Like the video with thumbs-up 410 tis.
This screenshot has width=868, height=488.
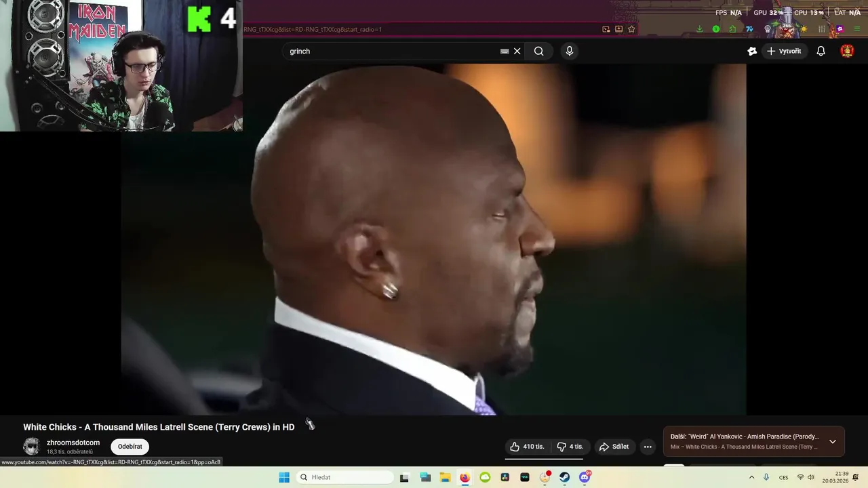point(528,447)
